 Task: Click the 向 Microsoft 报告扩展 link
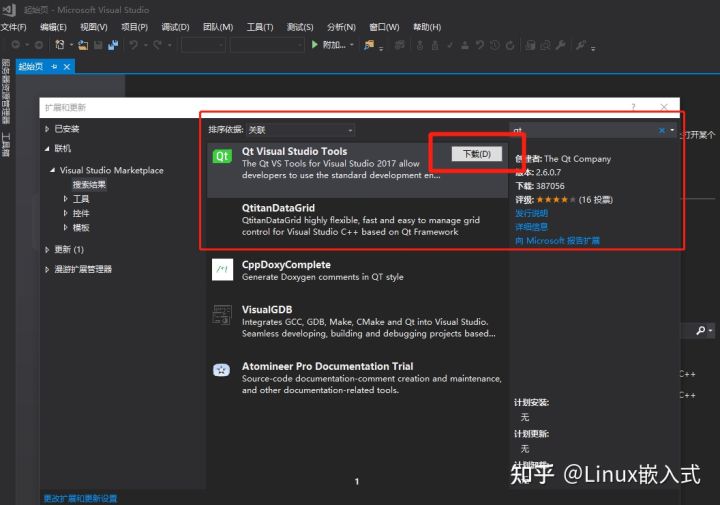point(557,241)
